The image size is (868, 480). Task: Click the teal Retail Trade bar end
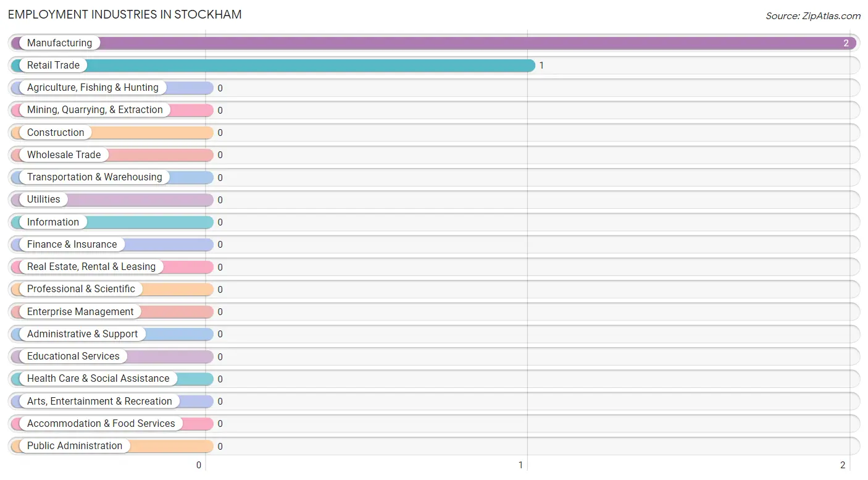[x=528, y=65]
